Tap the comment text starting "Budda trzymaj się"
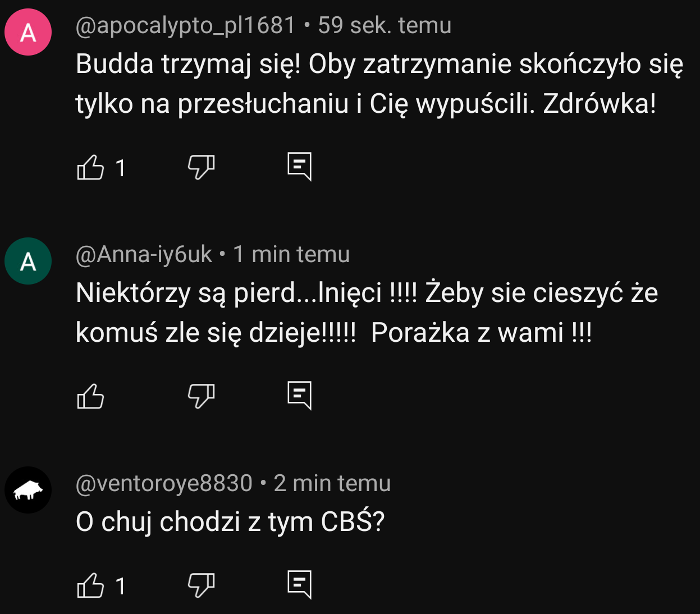The width and height of the screenshot is (700, 614). click(379, 84)
